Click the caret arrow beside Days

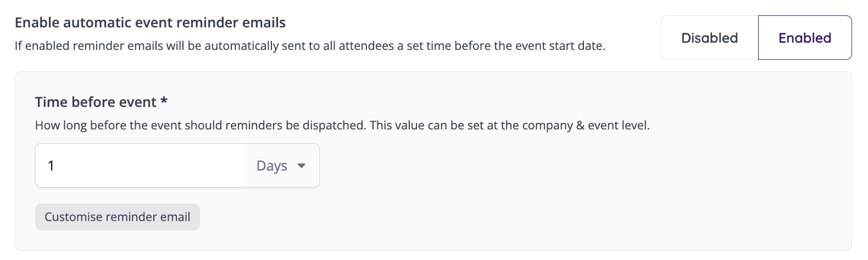(301, 166)
